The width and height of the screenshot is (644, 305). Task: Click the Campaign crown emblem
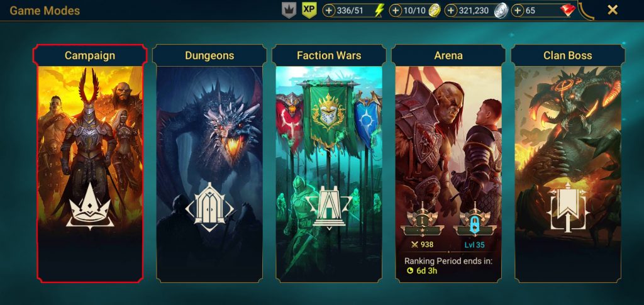[x=90, y=204]
